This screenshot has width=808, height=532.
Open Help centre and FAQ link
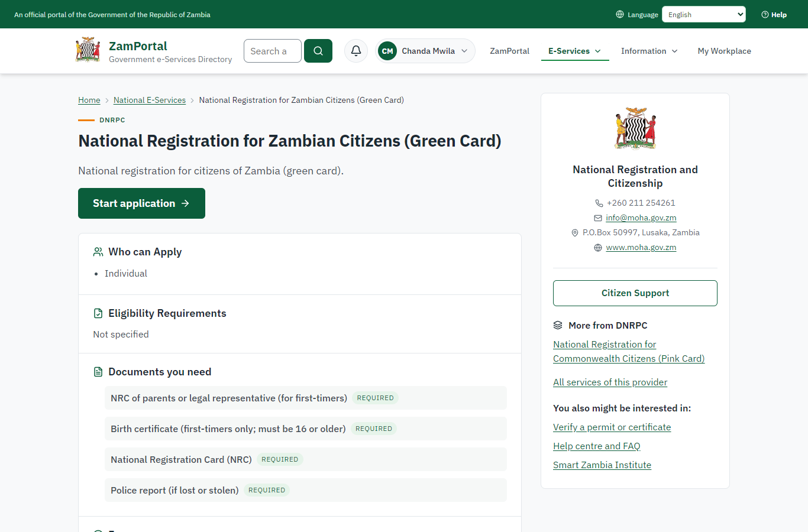[597, 446]
